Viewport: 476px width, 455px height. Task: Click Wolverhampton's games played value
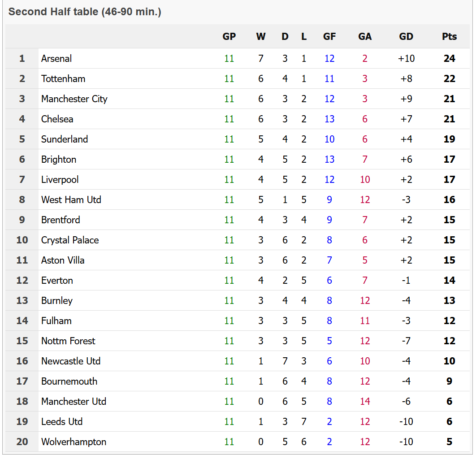coord(229,442)
